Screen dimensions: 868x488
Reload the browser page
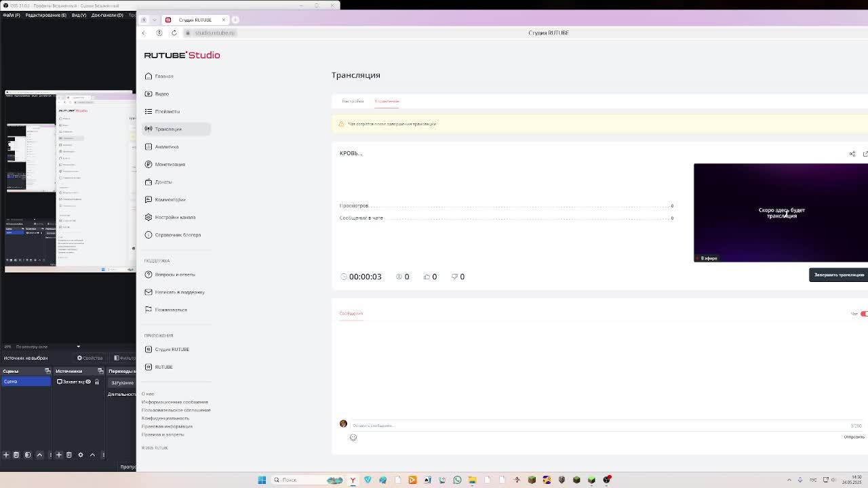click(174, 33)
